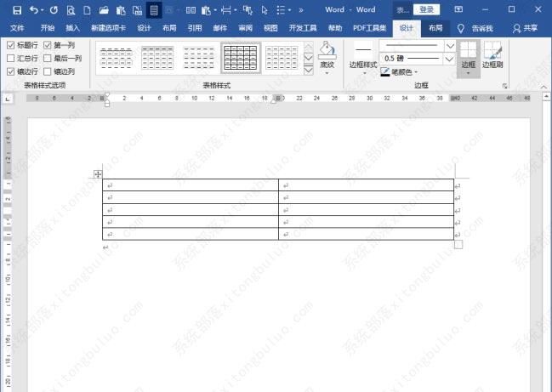
Task: Open the 底纹 shading paint bucket
Action: [327, 51]
